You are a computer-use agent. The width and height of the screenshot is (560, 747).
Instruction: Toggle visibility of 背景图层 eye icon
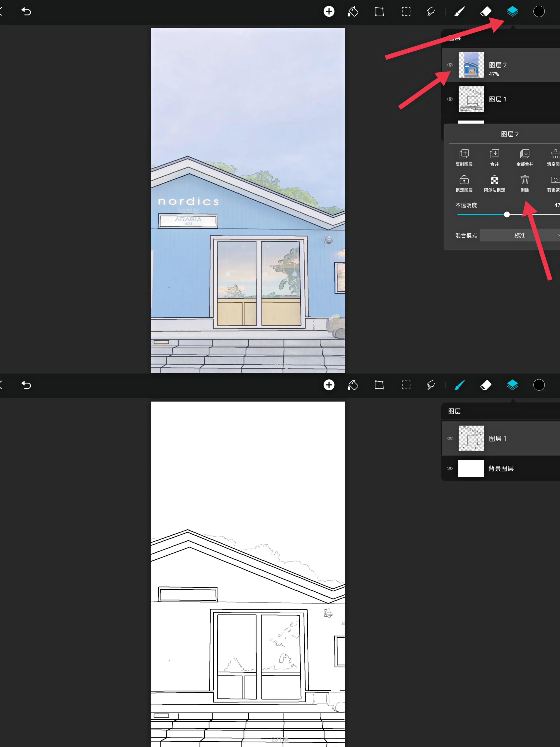450,468
